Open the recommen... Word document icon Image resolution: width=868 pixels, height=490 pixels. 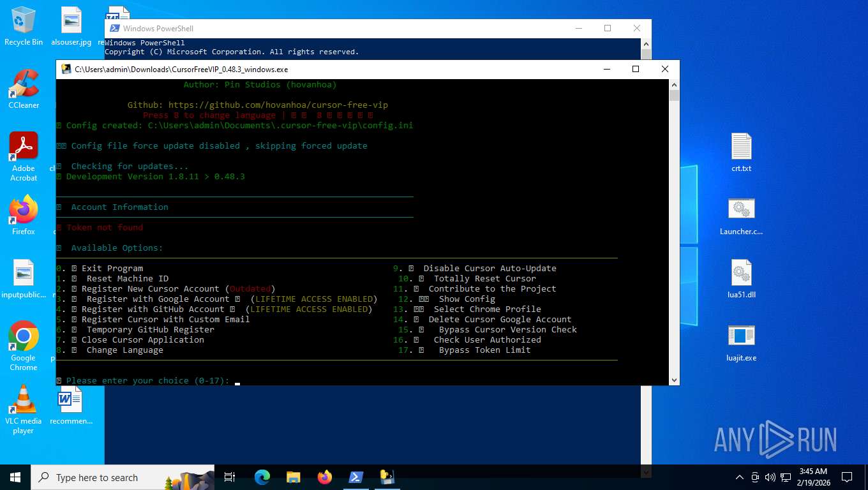[71, 406]
